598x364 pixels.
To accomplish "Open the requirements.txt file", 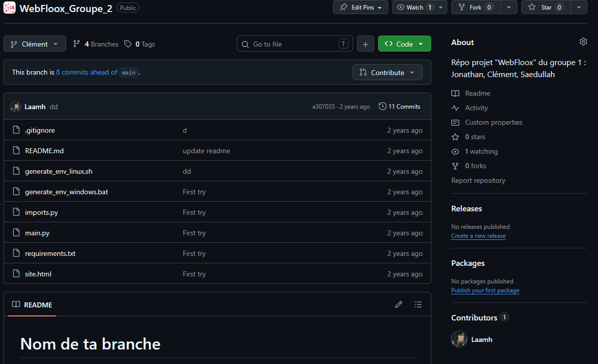I will pyautogui.click(x=51, y=253).
